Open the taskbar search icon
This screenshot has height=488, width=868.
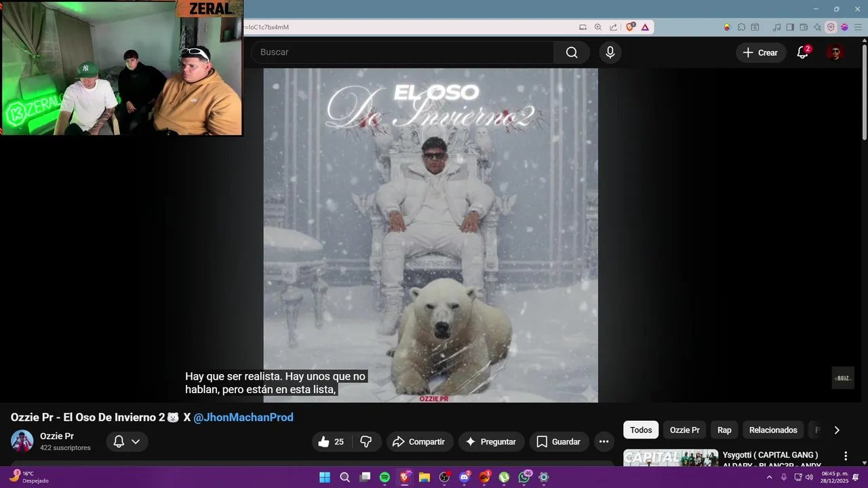point(344,477)
